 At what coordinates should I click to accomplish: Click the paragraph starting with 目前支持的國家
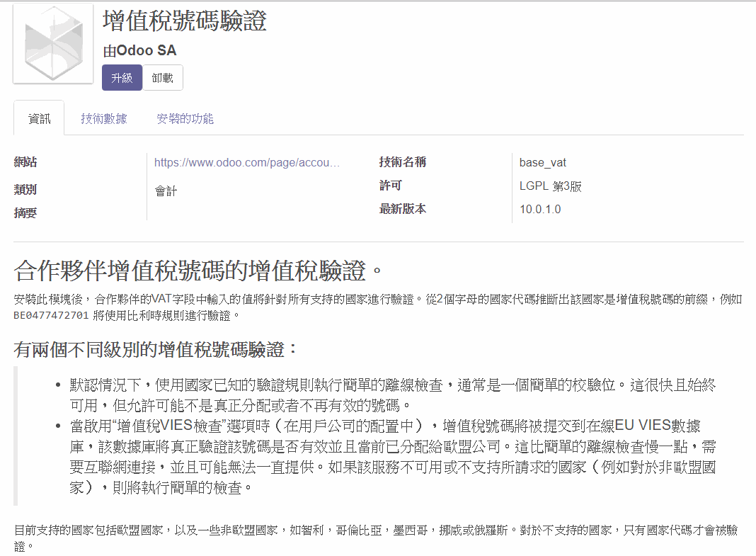pos(376,538)
